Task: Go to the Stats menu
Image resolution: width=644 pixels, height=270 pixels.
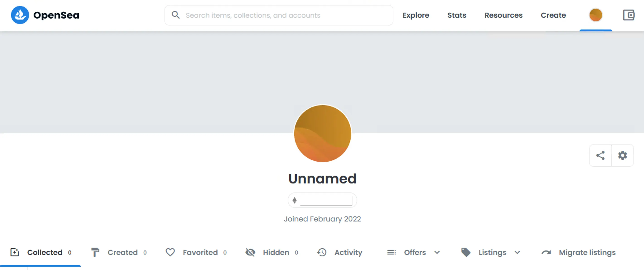Action: coord(457,15)
